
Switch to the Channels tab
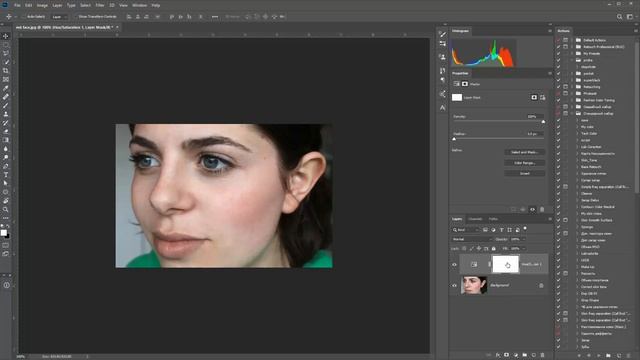pos(475,219)
